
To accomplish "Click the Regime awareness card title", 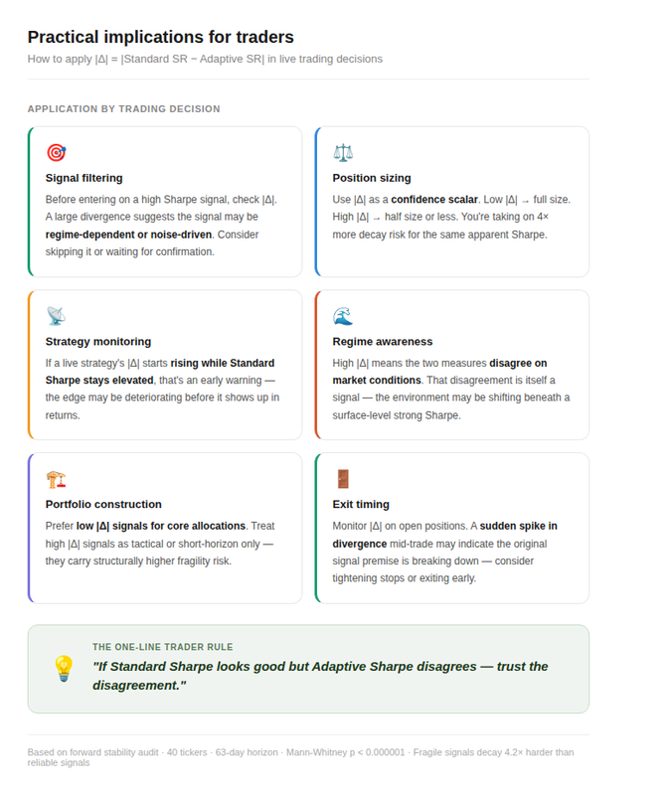I will point(383,342).
